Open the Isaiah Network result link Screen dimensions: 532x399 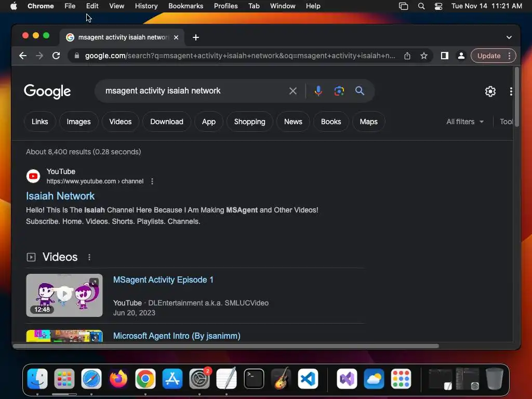click(x=60, y=196)
